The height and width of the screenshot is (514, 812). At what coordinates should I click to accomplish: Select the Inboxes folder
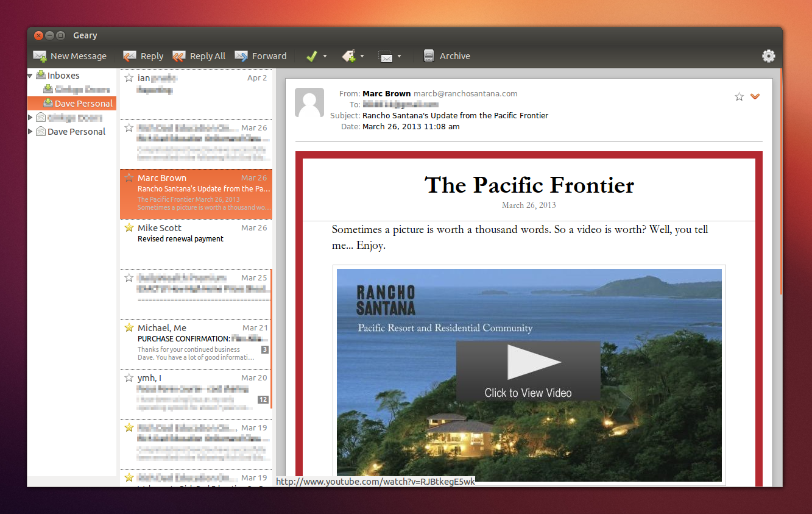pyautogui.click(x=63, y=76)
